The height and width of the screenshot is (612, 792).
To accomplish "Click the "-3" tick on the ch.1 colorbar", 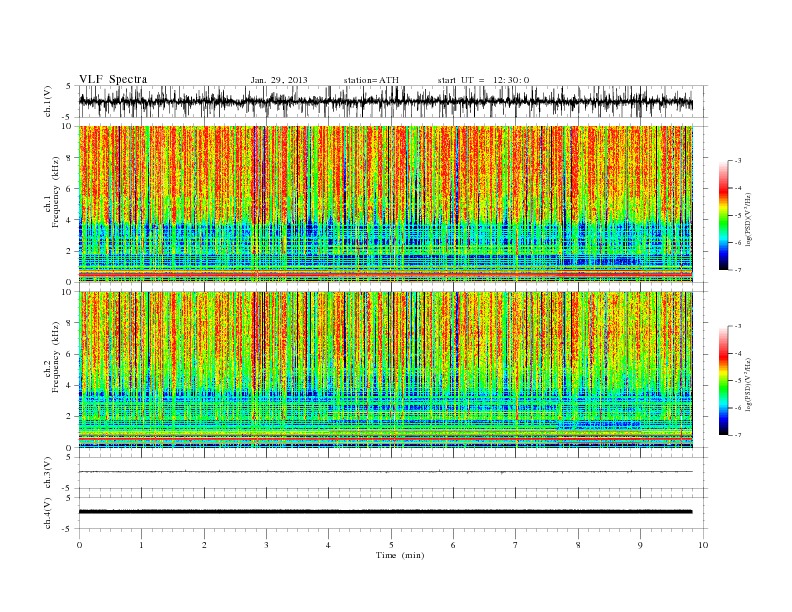I will click(x=737, y=161).
